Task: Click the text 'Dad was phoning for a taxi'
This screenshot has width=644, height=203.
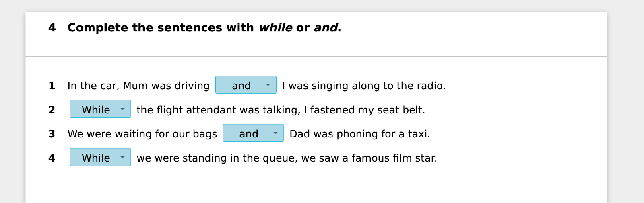Action: click(359, 134)
